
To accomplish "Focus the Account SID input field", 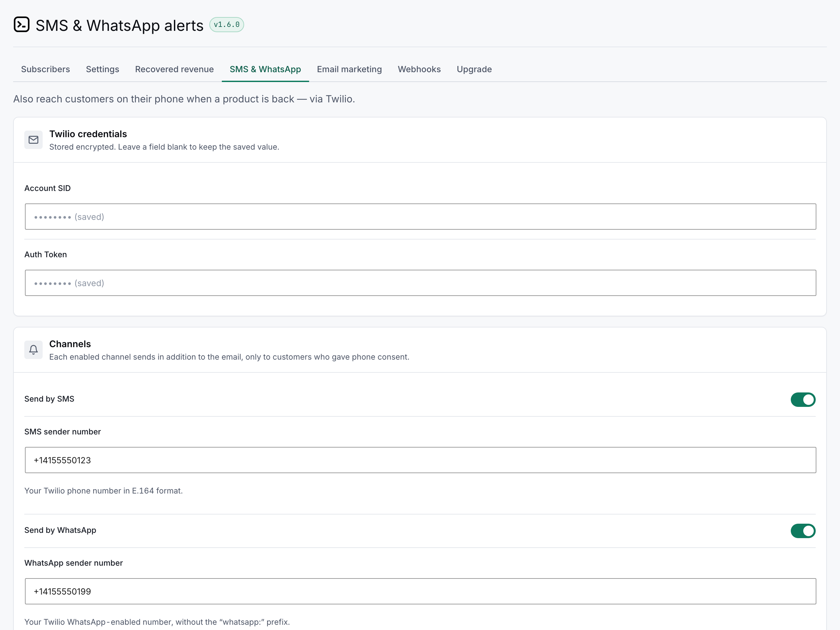I will click(x=420, y=217).
